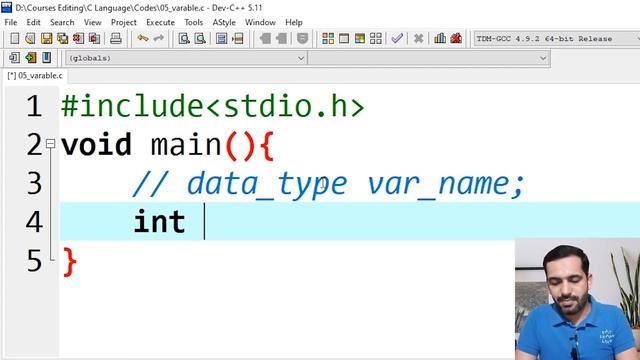Screen dimensions: 640x360
Task: Open the Execute menu
Action: 160,22
